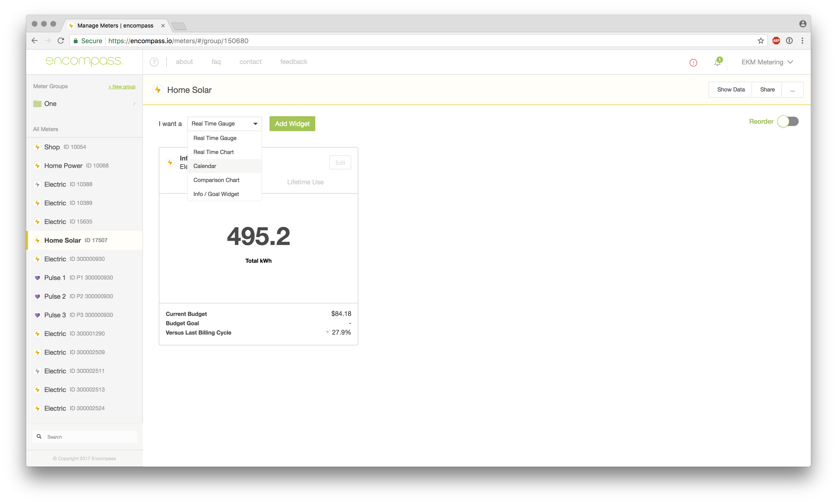The height and width of the screenshot is (504, 837).
Task: Choose Comparison Chart option
Action: pyautogui.click(x=216, y=180)
